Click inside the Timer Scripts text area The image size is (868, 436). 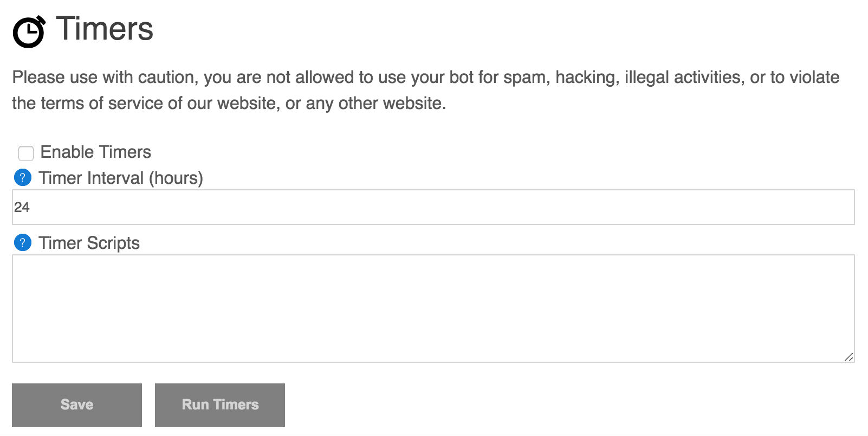(x=433, y=308)
